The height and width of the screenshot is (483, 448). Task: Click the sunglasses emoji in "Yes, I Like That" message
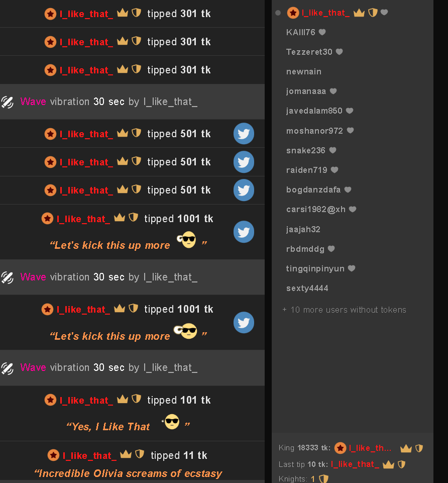pyautogui.click(x=171, y=422)
